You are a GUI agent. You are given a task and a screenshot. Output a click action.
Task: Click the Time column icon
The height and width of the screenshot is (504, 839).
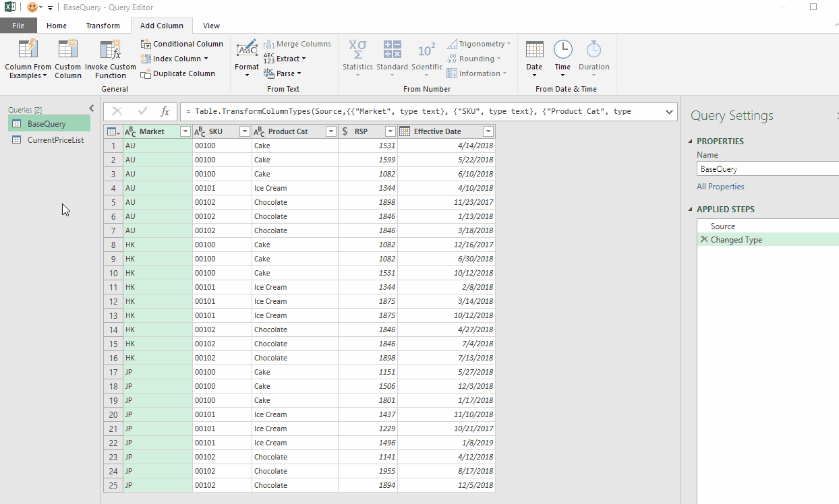click(562, 51)
